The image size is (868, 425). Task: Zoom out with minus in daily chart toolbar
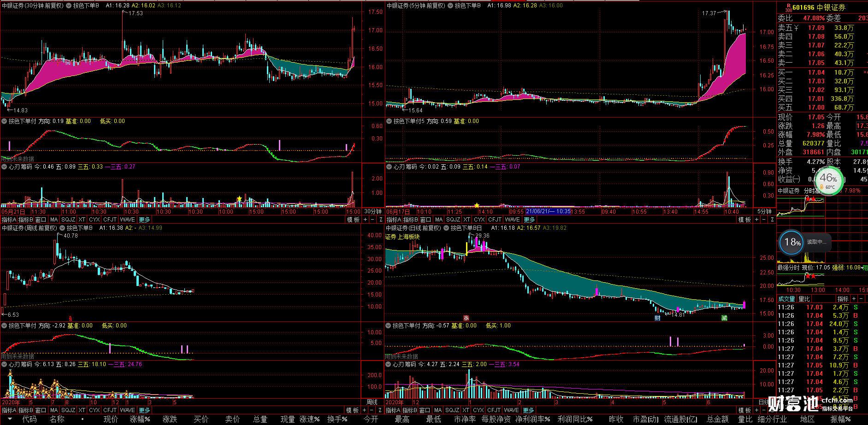tap(764, 410)
